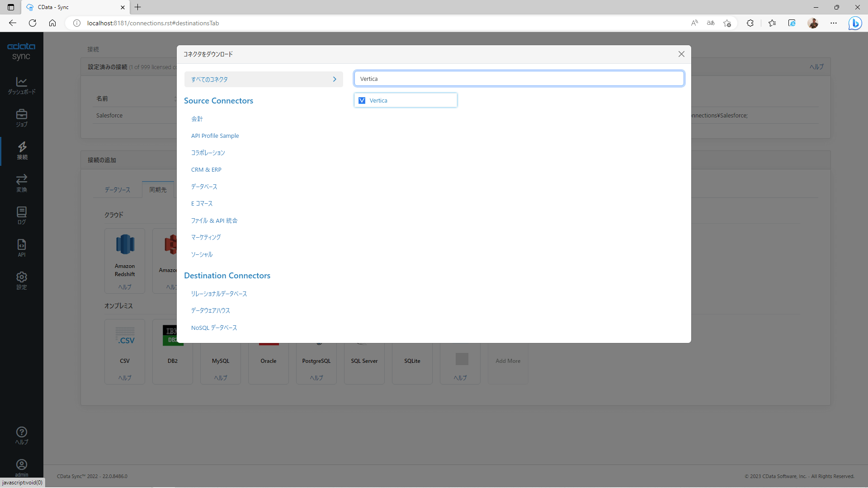The width and height of the screenshot is (868, 488).
Task: Expand すべてのコネクタ with the chevron
Action: tap(335, 79)
